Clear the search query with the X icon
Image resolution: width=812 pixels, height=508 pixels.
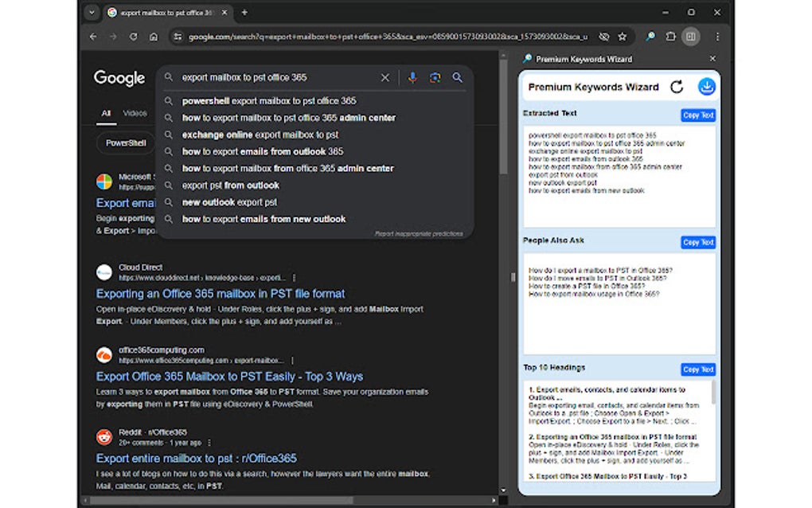click(385, 77)
